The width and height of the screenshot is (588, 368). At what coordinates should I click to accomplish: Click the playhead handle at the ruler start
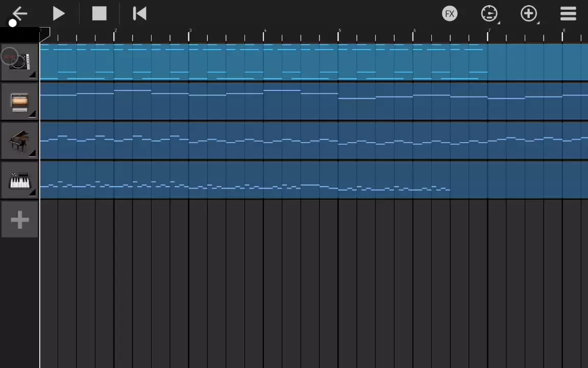[45, 34]
